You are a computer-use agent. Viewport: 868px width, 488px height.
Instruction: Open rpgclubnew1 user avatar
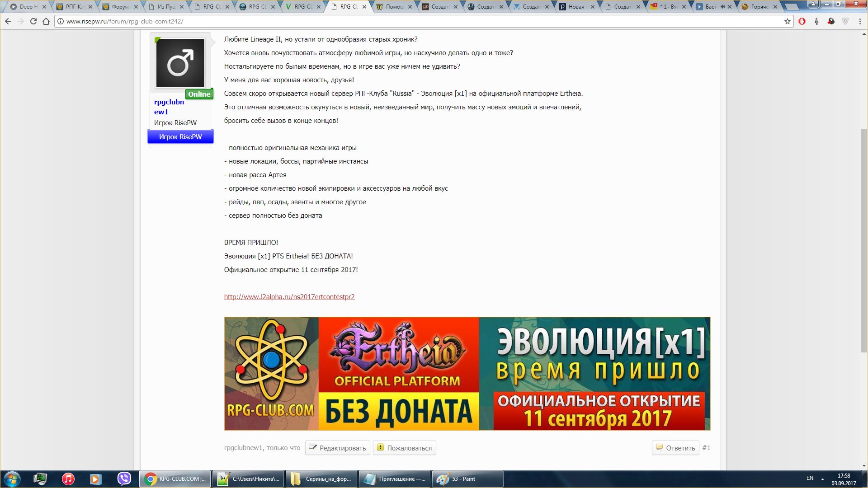coord(180,63)
